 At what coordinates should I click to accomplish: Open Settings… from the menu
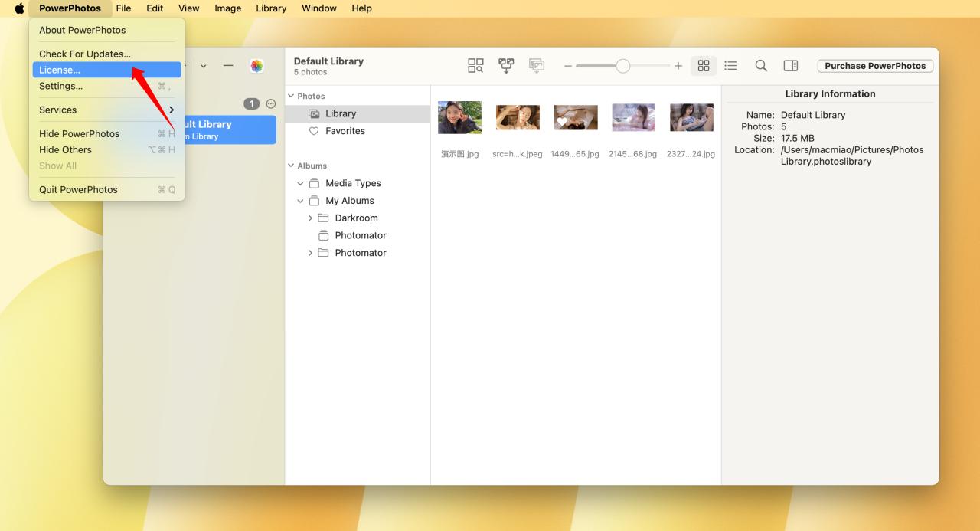[106, 86]
